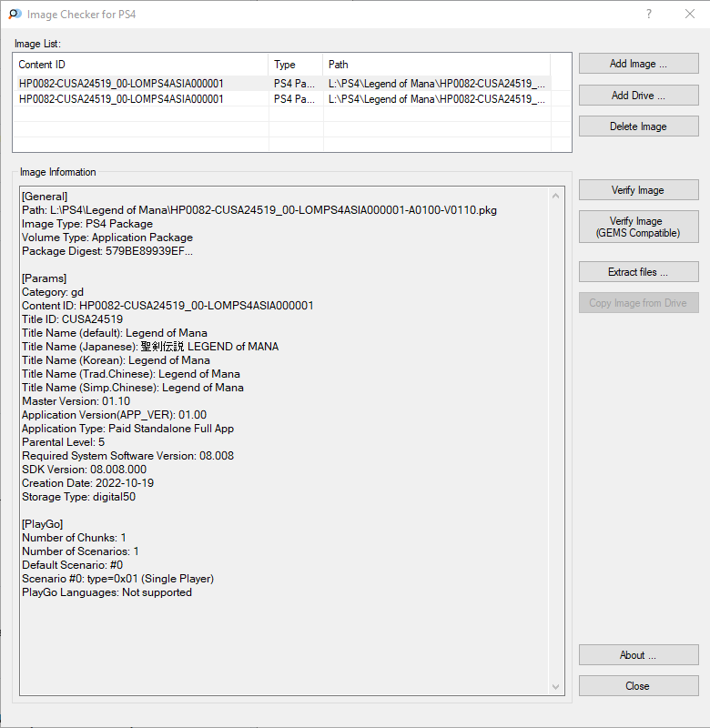Click the Storage Type: digital50 line
This screenshot has width=710, height=728.
coord(79,497)
